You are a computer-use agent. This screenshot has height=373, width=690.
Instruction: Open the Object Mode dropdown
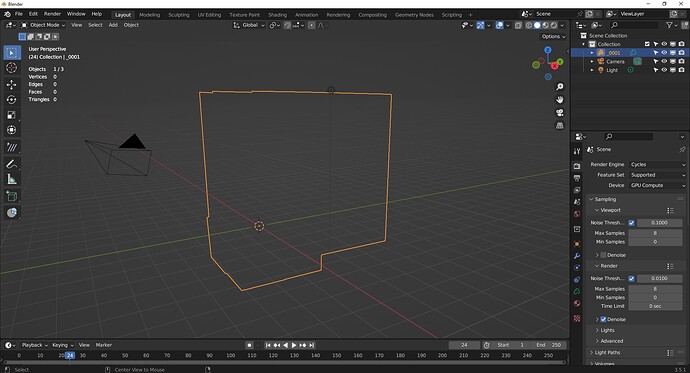(x=43, y=25)
